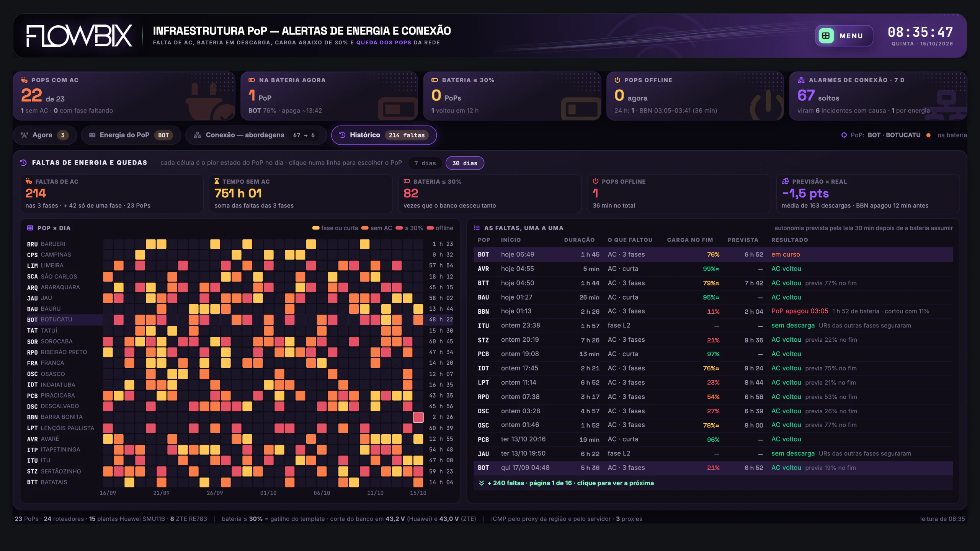Select the BBN BARRA BONITA heatmap row

[240, 417]
